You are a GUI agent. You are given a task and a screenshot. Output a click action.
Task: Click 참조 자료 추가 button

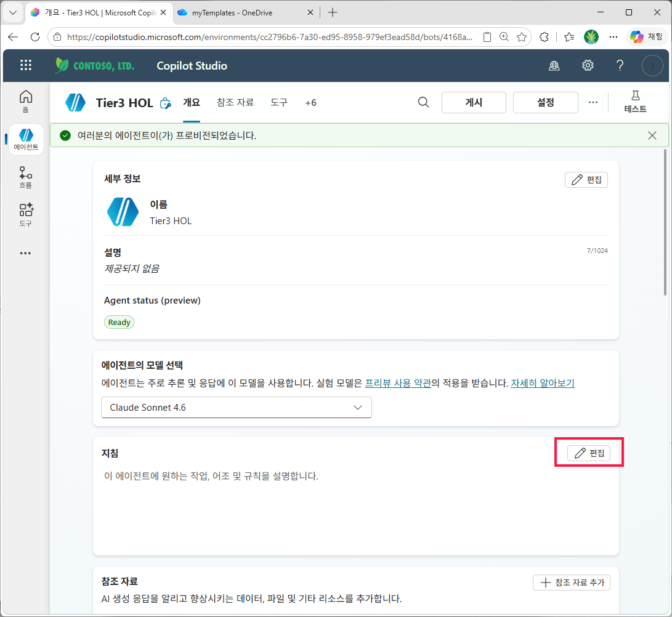pyautogui.click(x=571, y=583)
